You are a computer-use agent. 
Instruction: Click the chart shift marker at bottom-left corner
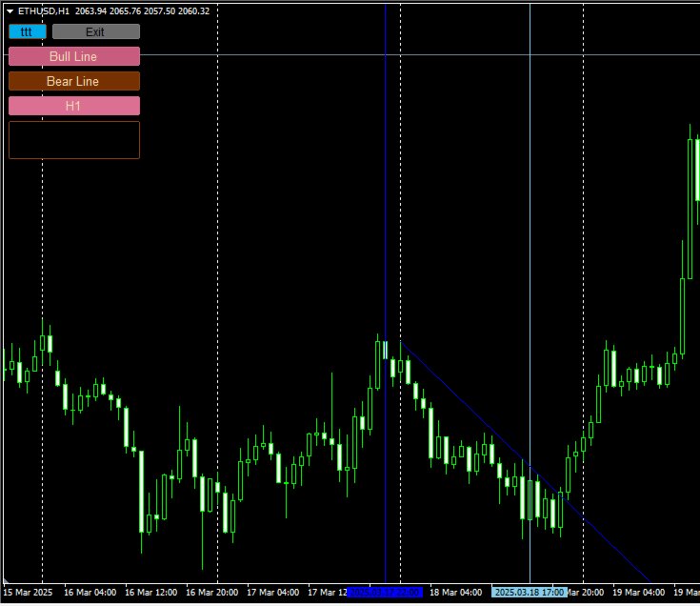point(6,580)
